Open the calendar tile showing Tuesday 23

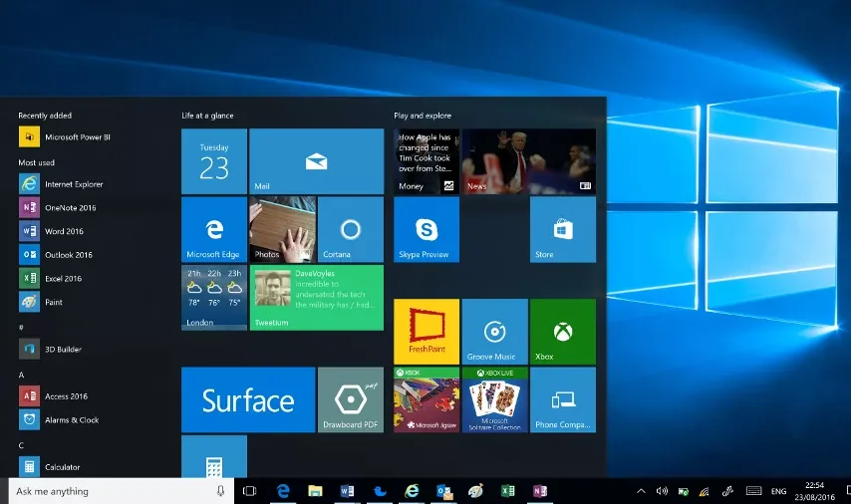tap(214, 161)
